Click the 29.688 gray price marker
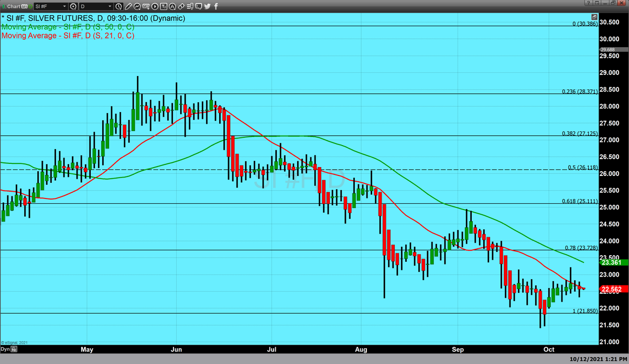 point(614,50)
